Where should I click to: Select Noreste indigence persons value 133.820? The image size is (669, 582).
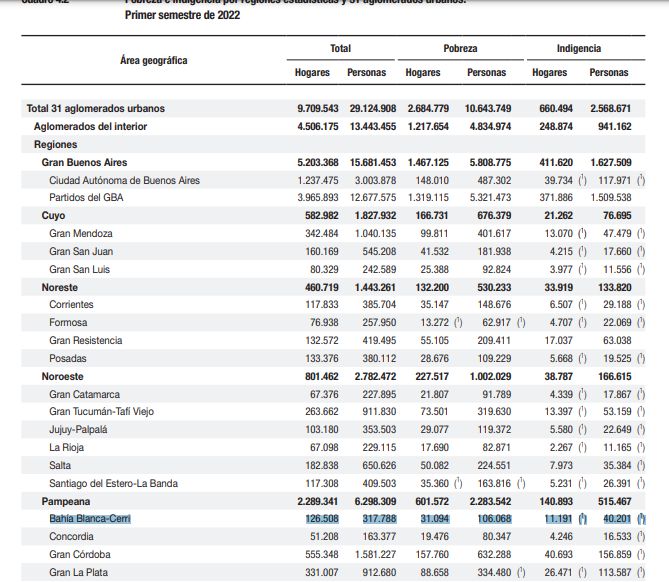coord(615,287)
